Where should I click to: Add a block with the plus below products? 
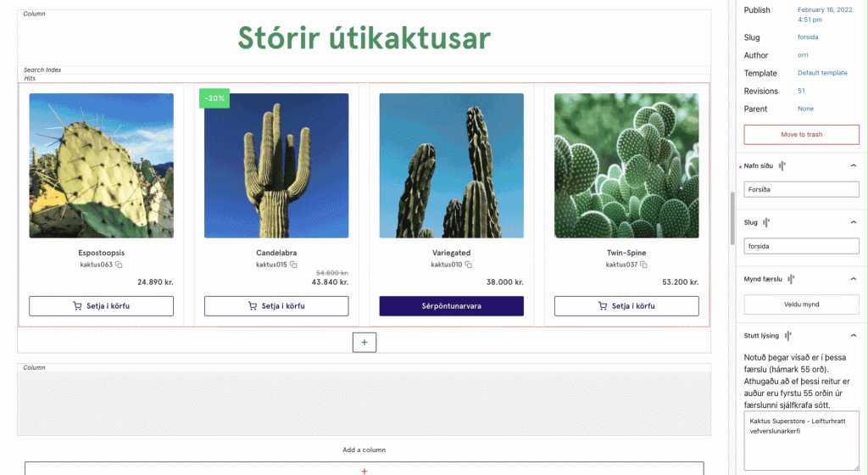pos(364,342)
